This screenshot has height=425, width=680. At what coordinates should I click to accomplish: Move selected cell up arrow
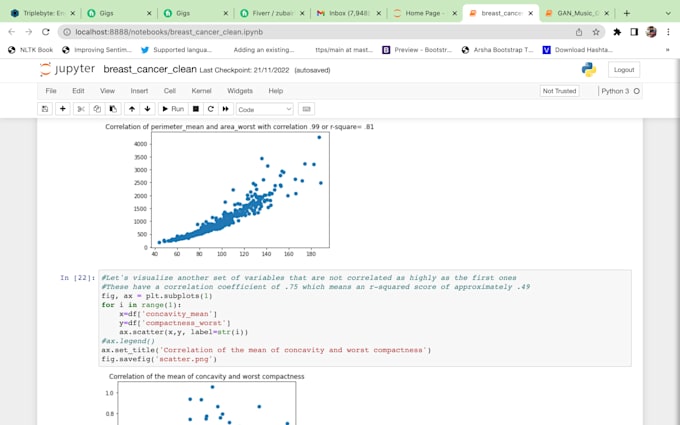tap(132, 109)
